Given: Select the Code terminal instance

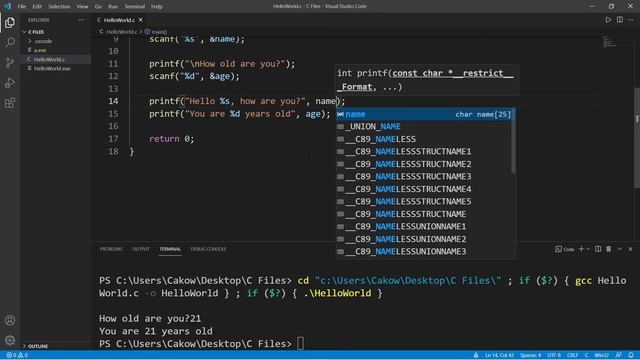Looking at the screenshot, I should (564, 249).
